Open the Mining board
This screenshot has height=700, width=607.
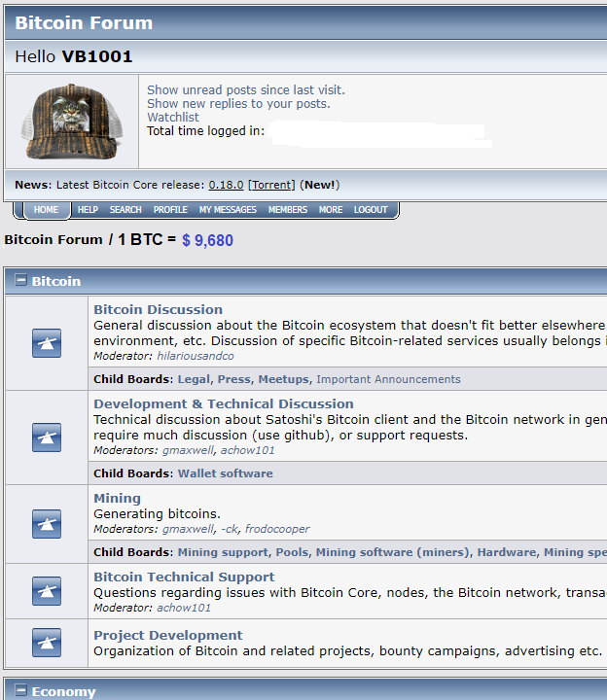[117, 498]
